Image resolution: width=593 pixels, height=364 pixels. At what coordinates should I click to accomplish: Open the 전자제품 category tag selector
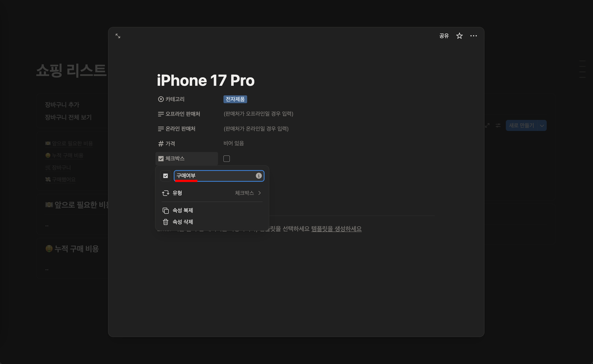[235, 99]
